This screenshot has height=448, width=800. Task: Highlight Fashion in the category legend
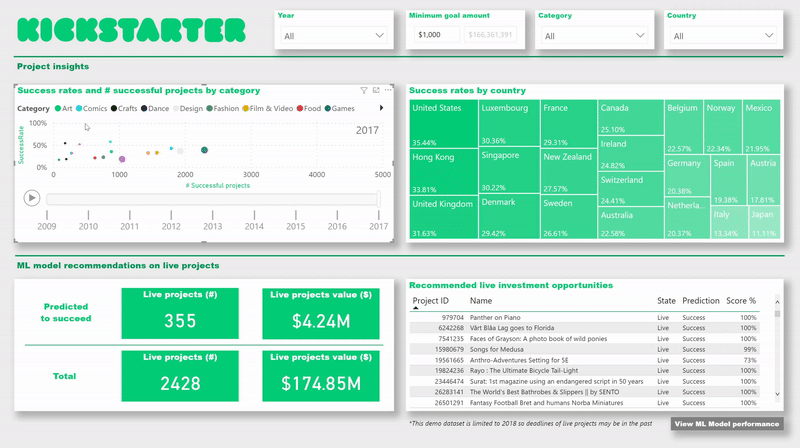click(x=222, y=109)
